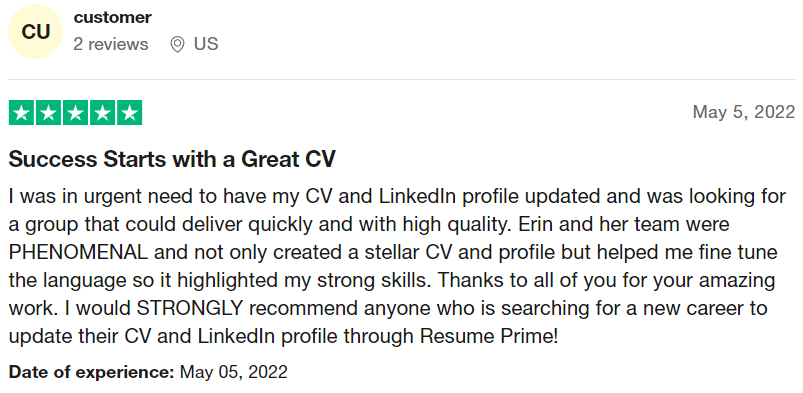This screenshot has height=393, width=803.
Task: Click the horizontal divider under reviewer info
Action: (x=402, y=79)
